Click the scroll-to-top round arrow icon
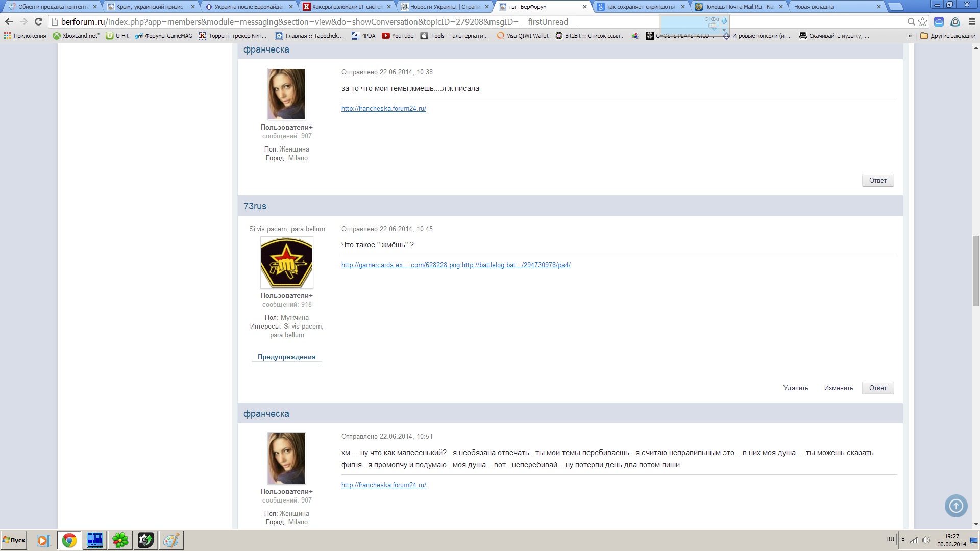Viewport: 980px width, 551px height. pyautogui.click(x=956, y=506)
